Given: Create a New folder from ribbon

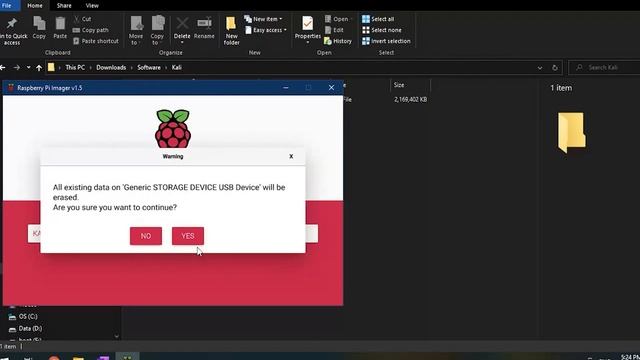Looking at the screenshot, I should click(x=231, y=31).
